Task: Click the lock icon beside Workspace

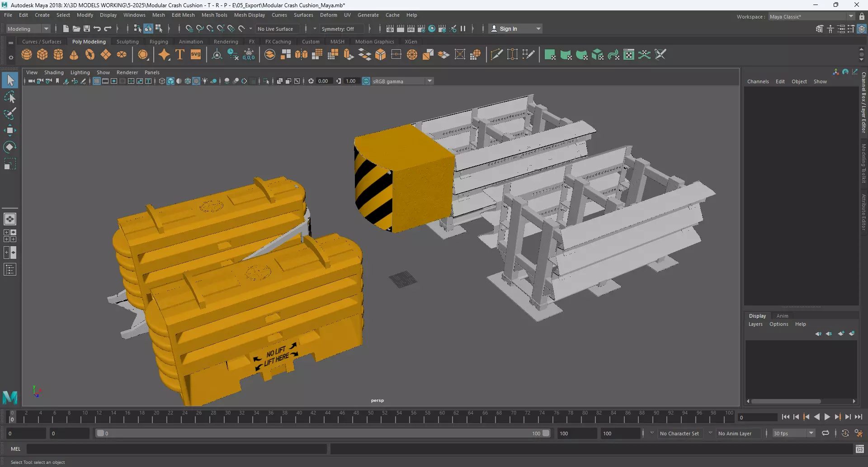Action: (x=862, y=17)
